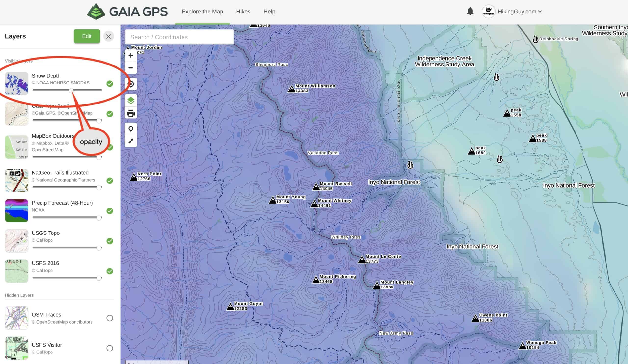Open notifications bell
The width and height of the screenshot is (628, 364).
tap(470, 11)
